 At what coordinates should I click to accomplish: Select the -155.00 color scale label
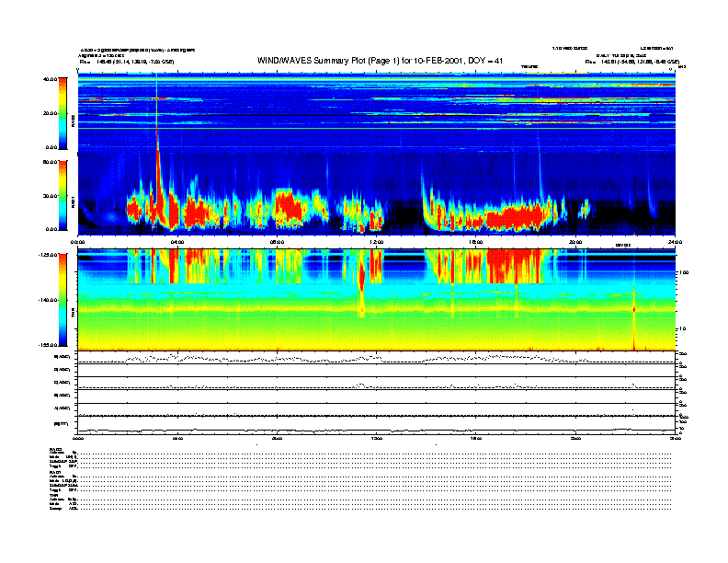point(48,345)
